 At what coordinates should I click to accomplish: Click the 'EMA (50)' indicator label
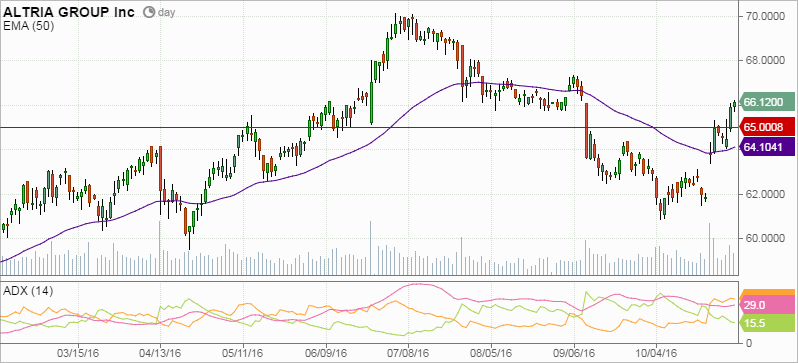pos(28,26)
